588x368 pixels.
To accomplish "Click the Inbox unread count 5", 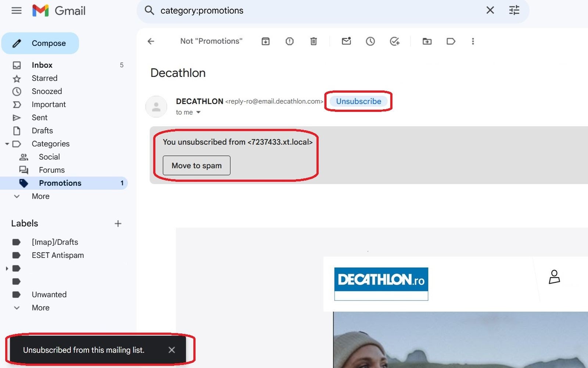I will [x=122, y=65].
